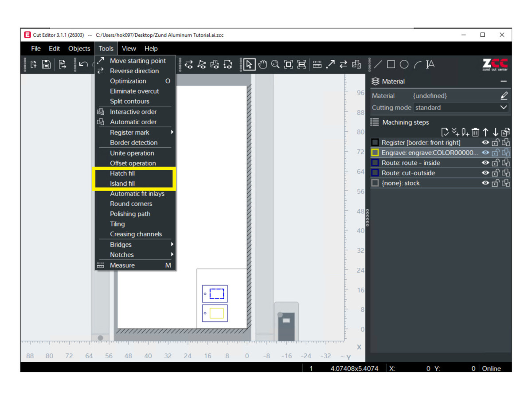Click the copy machining steps icon

click(506, 132)
